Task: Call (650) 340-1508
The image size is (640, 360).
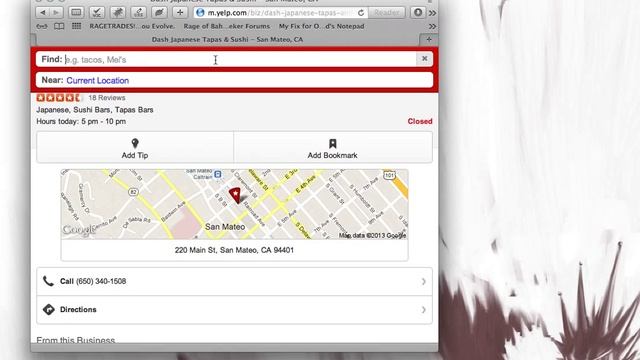Action: coord(234,282)
